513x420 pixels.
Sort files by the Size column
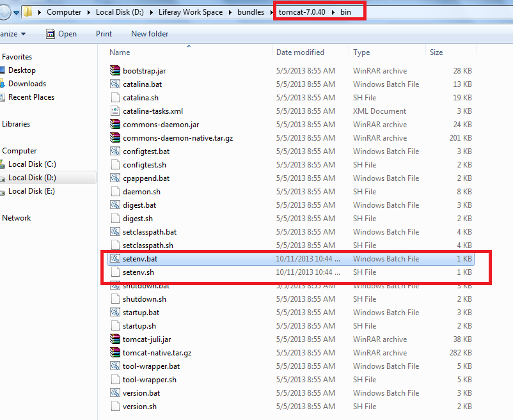coord(436,52)
